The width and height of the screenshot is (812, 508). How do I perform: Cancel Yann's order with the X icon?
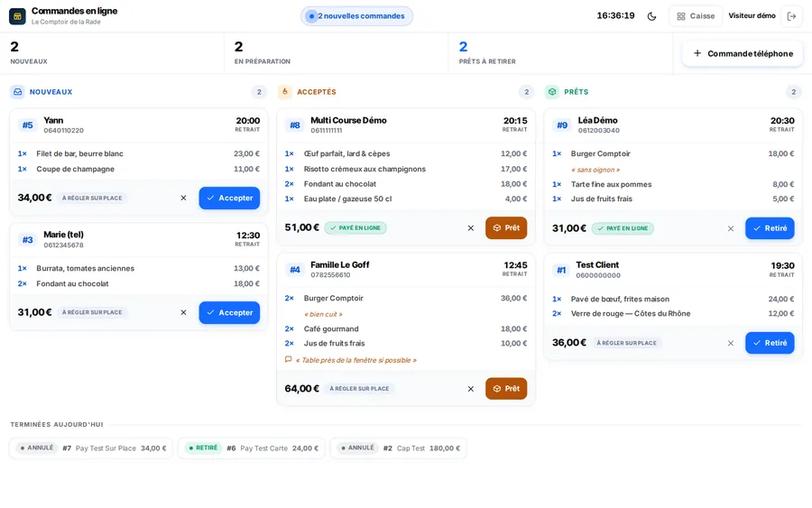click(x=183, y=198)
